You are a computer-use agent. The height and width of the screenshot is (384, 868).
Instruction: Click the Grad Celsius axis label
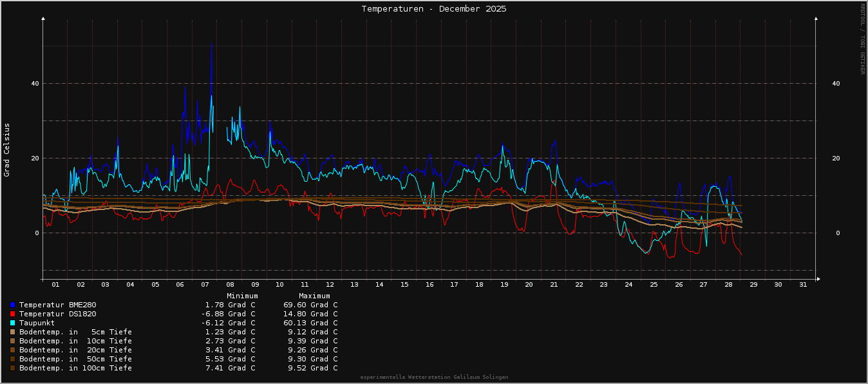point(7,149)
